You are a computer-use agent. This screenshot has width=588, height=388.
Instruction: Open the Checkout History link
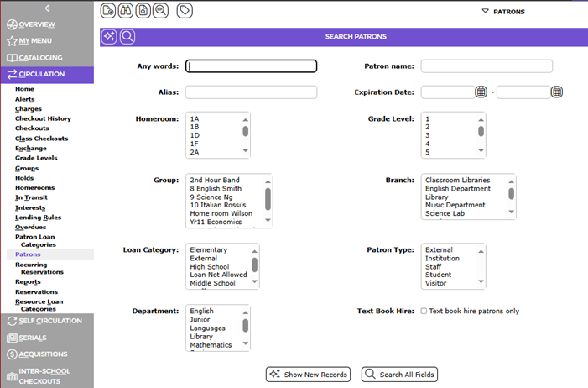pos(43,118)
